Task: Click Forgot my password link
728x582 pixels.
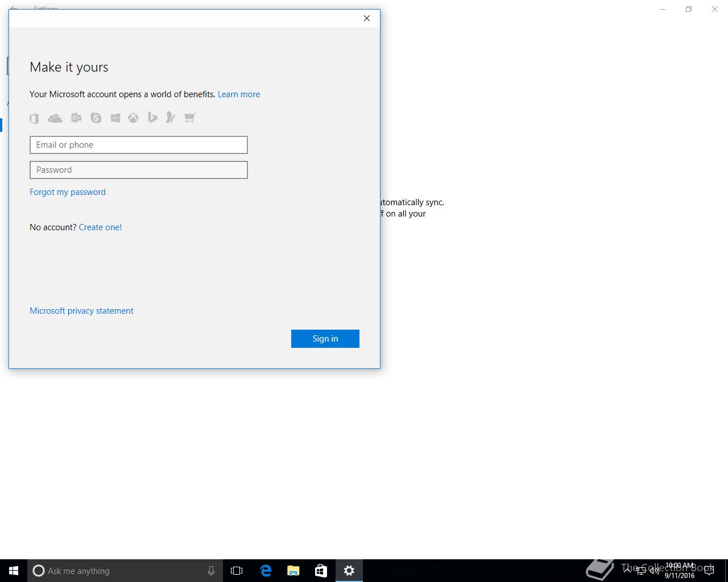Action: tap(68, 192)
